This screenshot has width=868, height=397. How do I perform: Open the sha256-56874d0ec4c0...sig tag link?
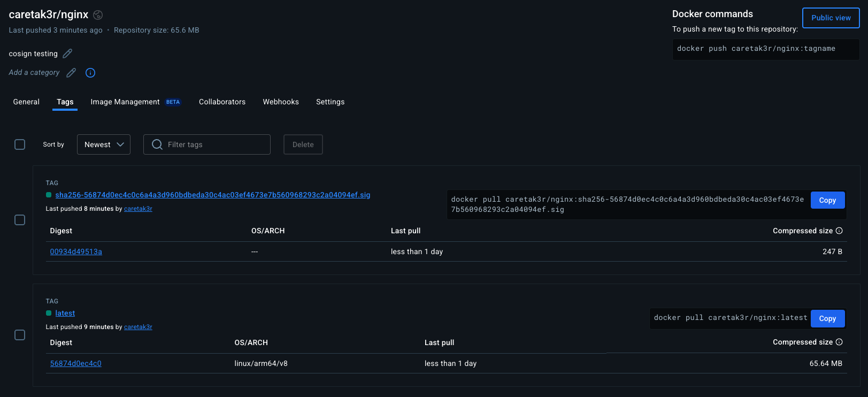pos(213,195)
